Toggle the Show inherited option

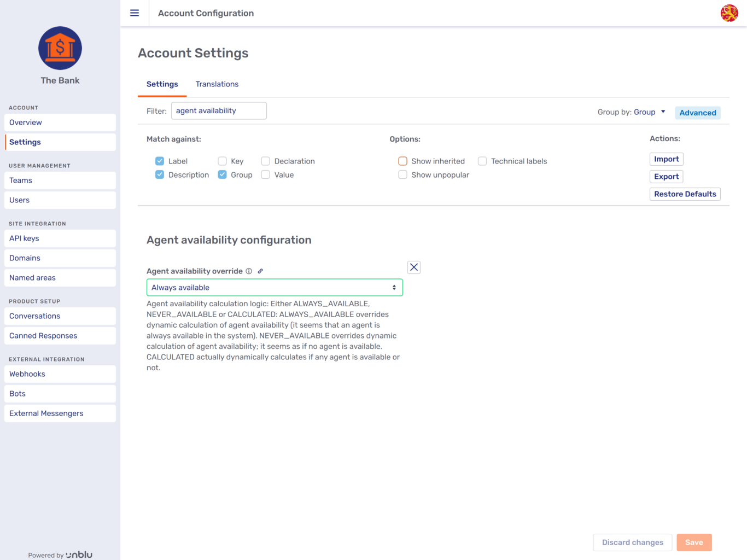point(402,161)
